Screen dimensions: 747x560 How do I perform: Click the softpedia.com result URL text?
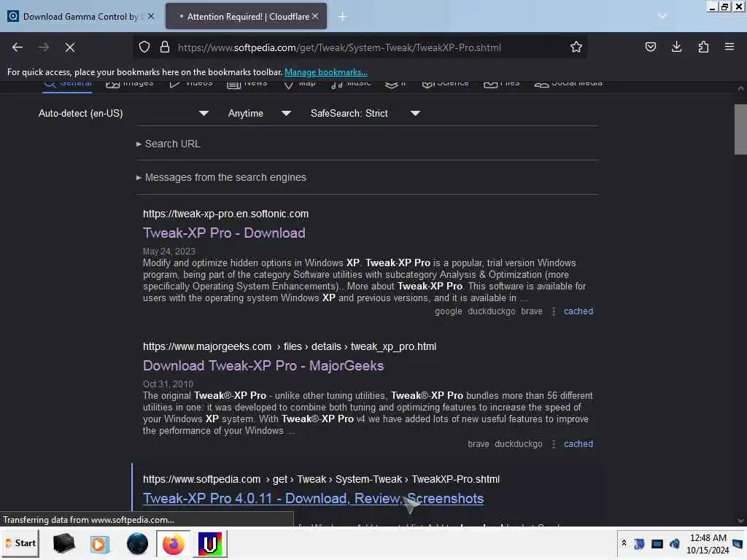[x=321, y=480]
